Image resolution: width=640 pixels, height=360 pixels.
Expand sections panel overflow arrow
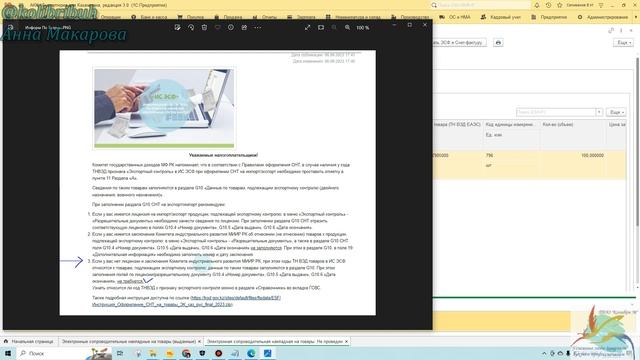[x=636, y=17]
